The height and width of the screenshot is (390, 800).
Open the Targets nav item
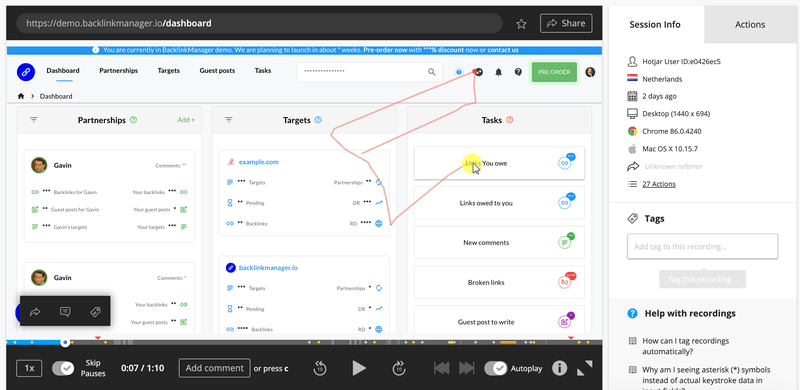168,71
